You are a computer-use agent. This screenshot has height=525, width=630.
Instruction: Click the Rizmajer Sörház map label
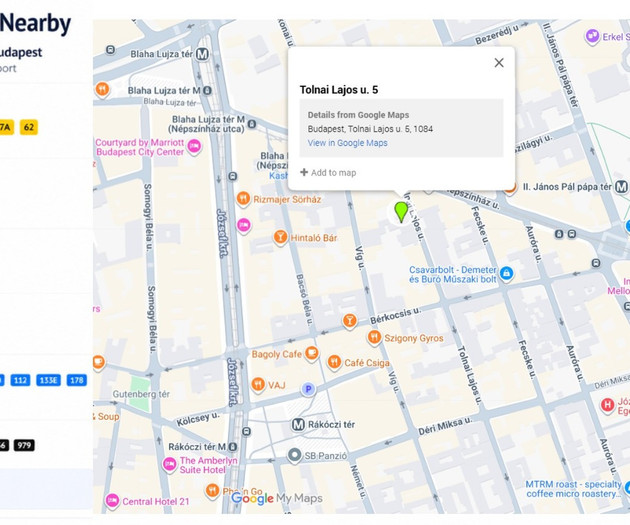click(287, 200)
